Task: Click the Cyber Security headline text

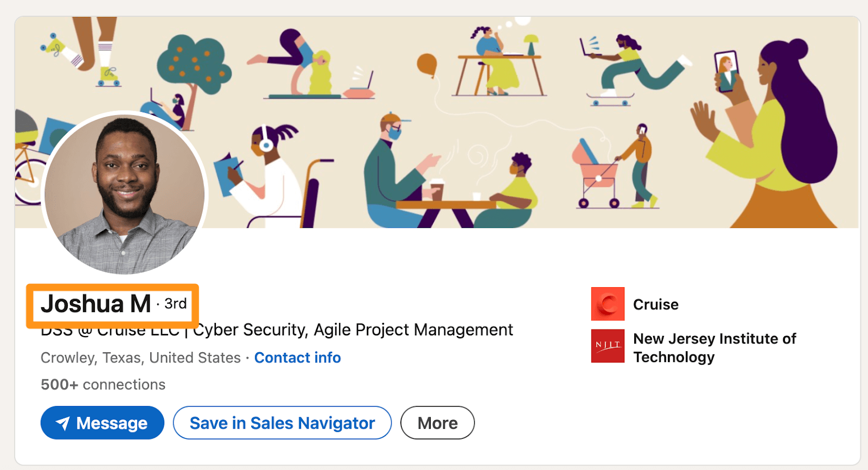Action: 353,329
